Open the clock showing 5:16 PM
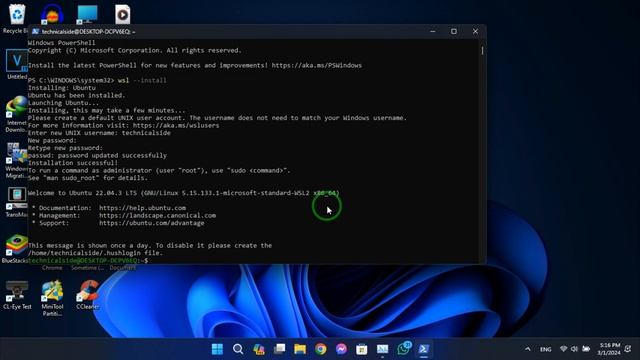The width and height of the screenshot is (640, 360). pyautogui.click(x=609, y=349)
